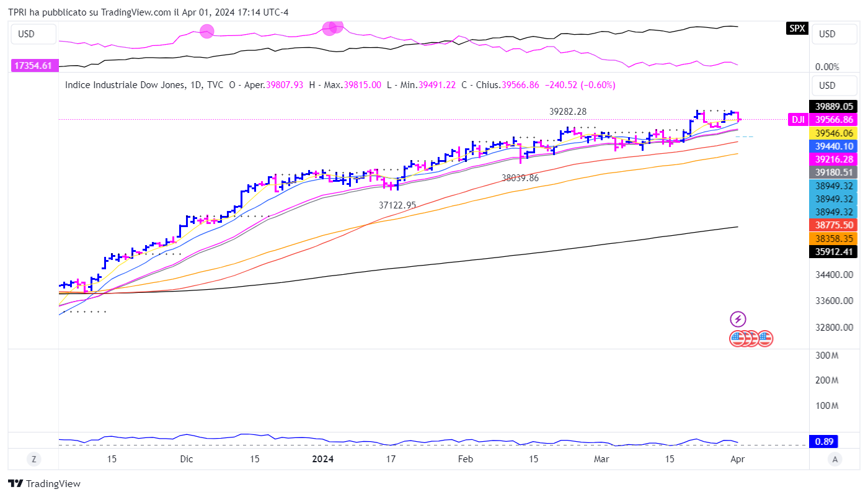Click the 37122.95 low price annotation
The width and height of the screenshot is (868, 497).
[x=397, y=205]
